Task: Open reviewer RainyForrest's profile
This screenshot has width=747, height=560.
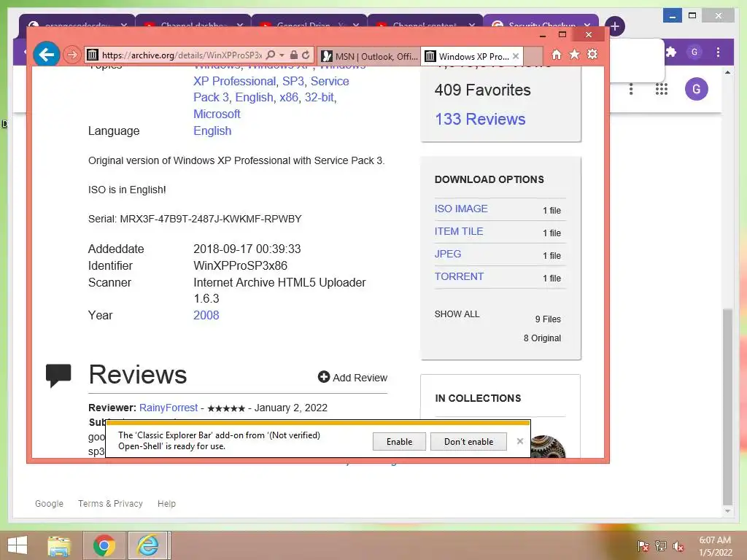Action: pyautogui.click(x=169, y=408)
